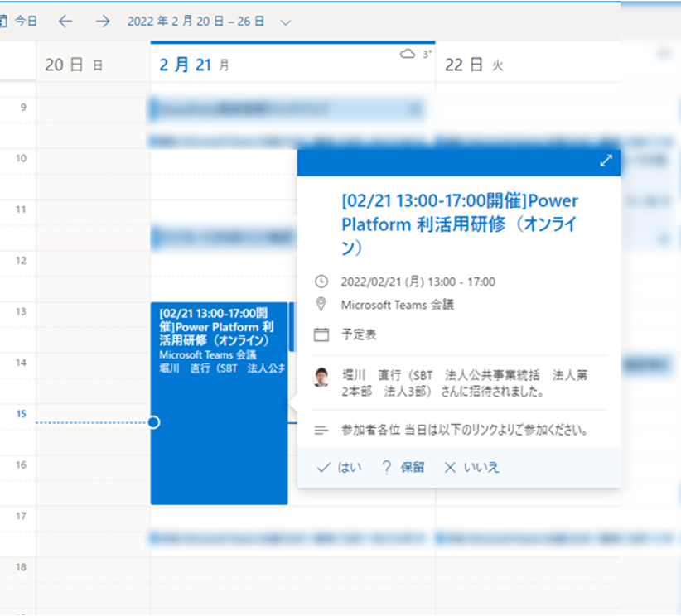
Task: Click the blurred event at 9 o'clock on Monday
Action: coord(287,109)
